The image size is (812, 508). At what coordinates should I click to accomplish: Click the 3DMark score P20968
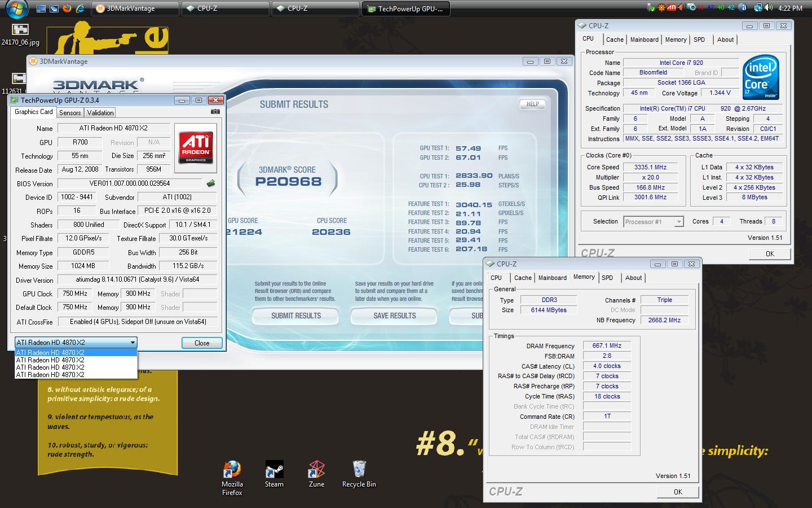[x=288, y=182]
